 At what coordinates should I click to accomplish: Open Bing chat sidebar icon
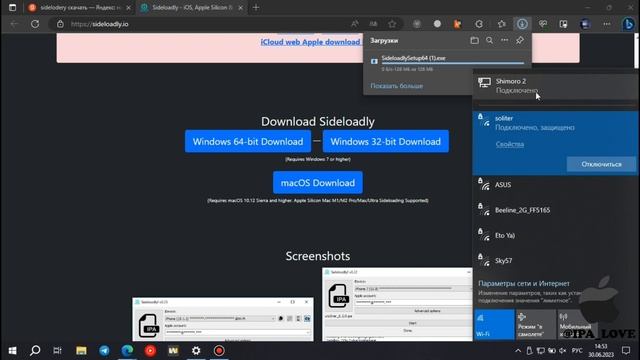click(629, 24)
